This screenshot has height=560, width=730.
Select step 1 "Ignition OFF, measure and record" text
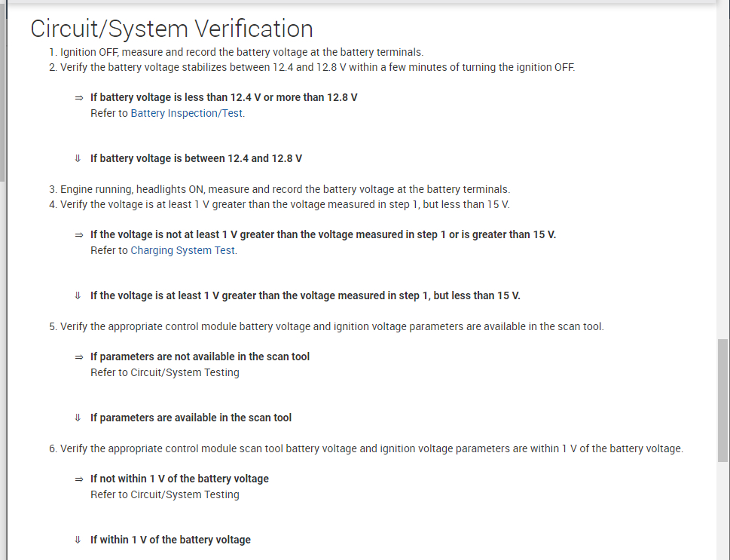(x=241, y=53)
